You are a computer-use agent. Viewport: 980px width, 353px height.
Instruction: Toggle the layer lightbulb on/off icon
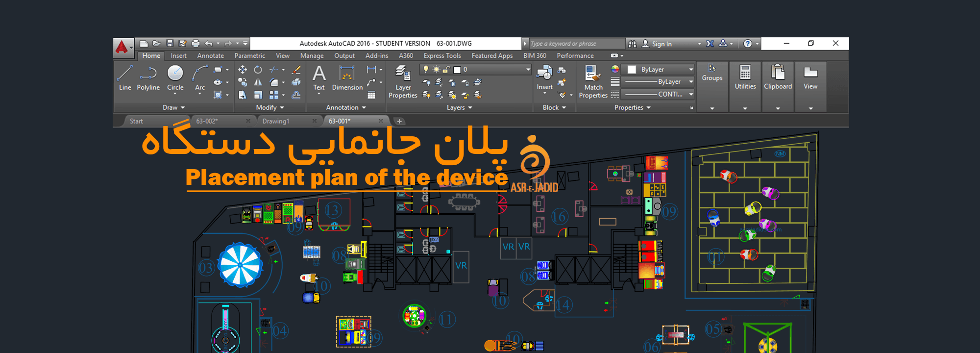tap(426, 70)
